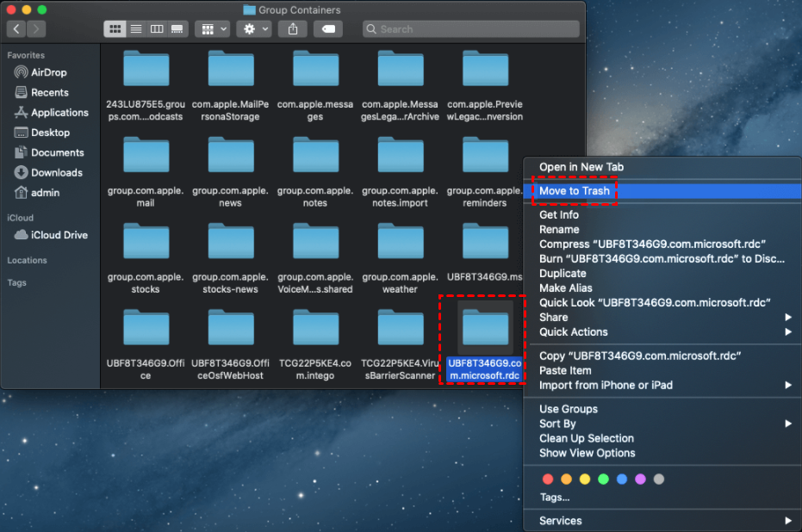Select Rename in the context menu

click(x=559, y=230)
